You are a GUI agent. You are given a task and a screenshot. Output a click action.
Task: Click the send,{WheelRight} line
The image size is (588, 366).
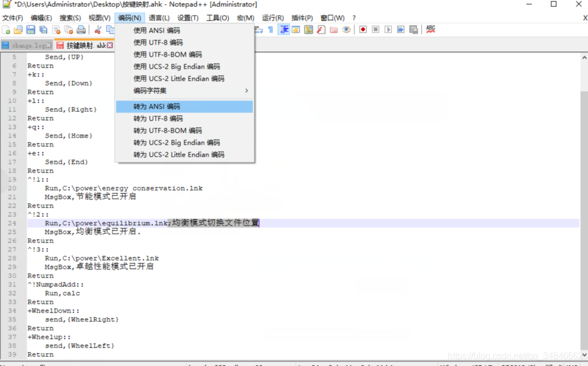[82, 319]
